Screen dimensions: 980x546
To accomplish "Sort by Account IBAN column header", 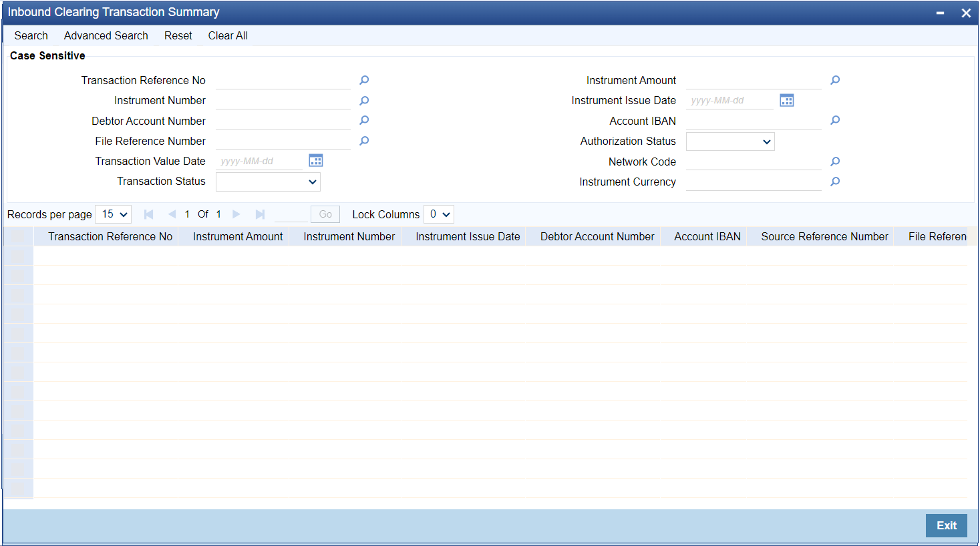I will (x=707, y=236).
